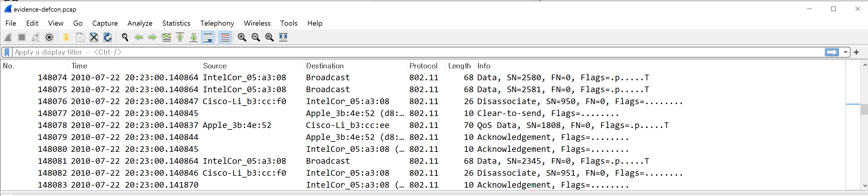Viewport: 868px width, 196px height.
Task: Open the File menu
Action: pyautogui.click(x=11, y=23)
